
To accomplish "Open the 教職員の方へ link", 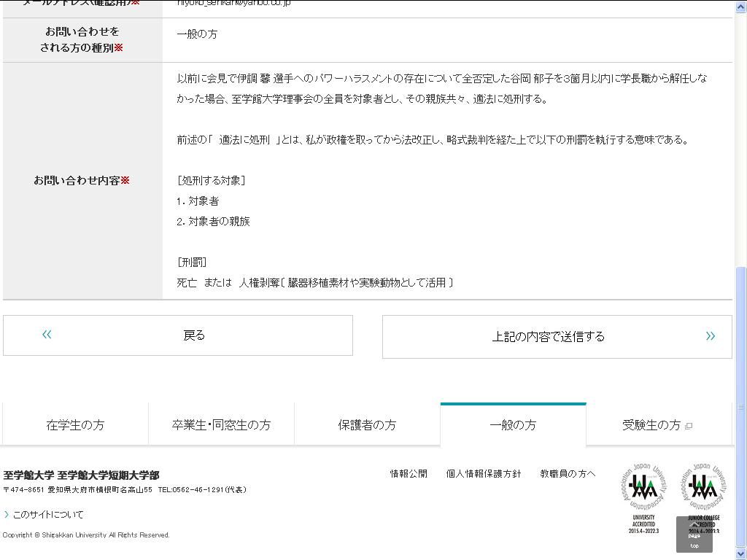I will [568, 474].
